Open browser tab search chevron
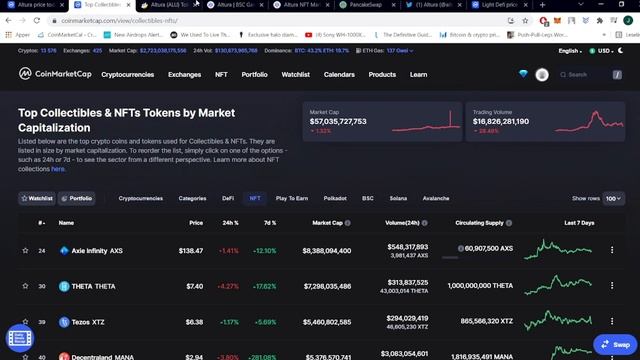 [x=580, y=4]
